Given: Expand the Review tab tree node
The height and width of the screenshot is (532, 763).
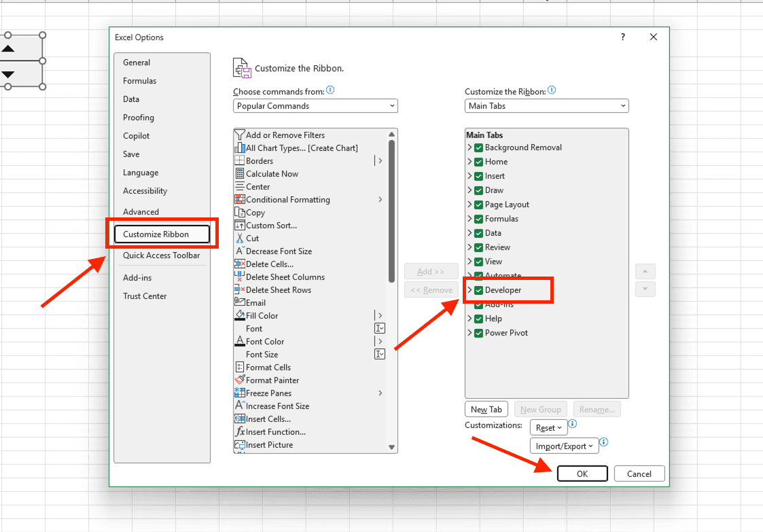Looking at the screenshot, I should pyautogui.click(x=469, y=247).
